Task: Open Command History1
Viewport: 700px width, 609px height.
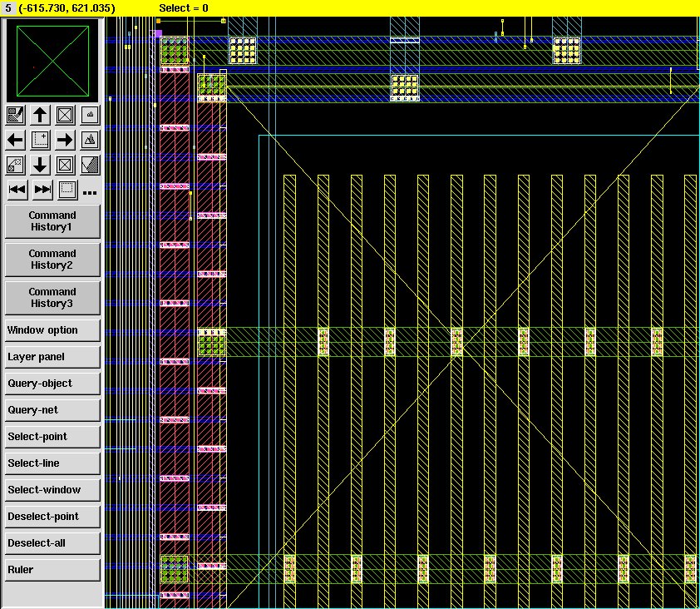Action: (52, 221)
